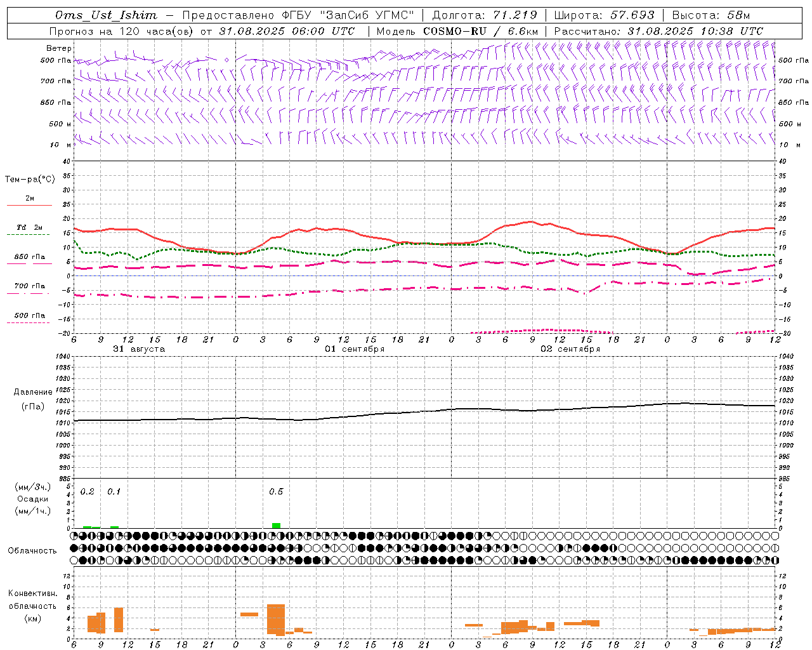The image size is (812, 650).
Task: Click the red 2м legend line sample
Action: point(30,205)
